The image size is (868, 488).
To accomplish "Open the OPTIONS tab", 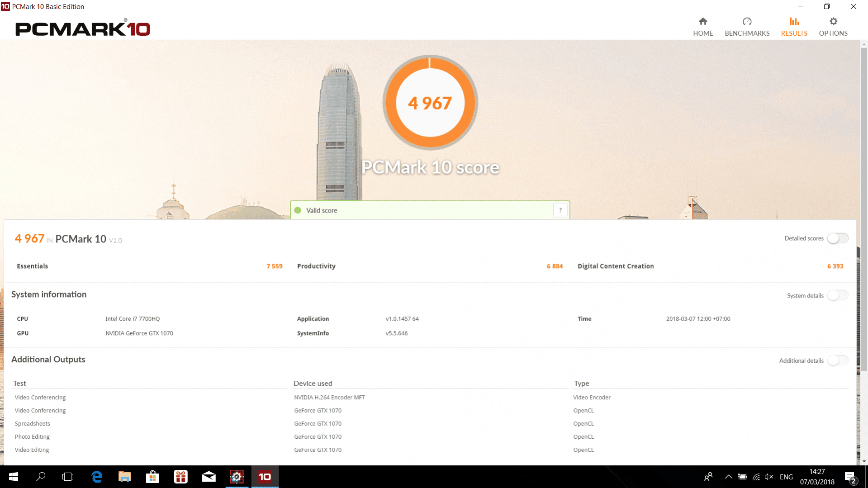I will 833,27.
